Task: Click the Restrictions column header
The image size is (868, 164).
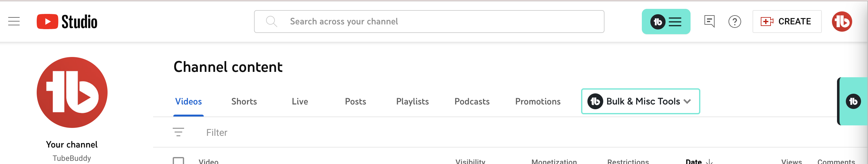Action: [x=628, y=162]
